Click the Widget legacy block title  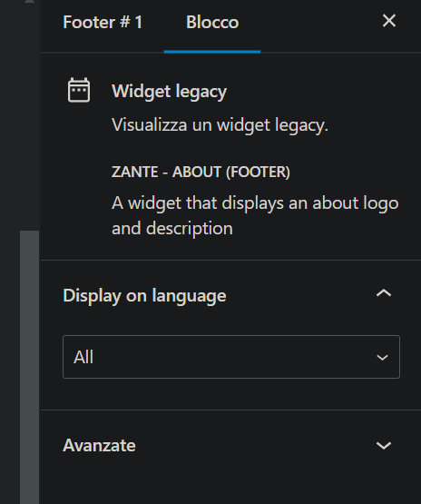tap(170, 92)
